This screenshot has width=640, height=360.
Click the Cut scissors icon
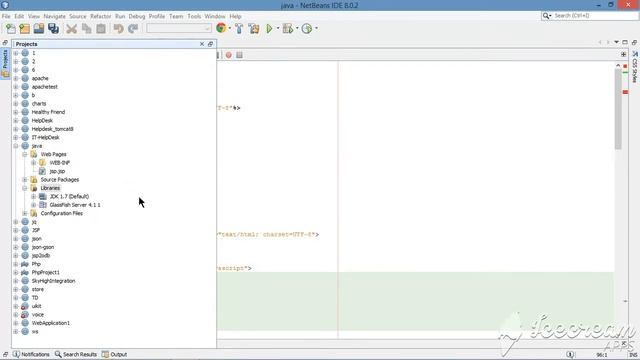(71, 29)
